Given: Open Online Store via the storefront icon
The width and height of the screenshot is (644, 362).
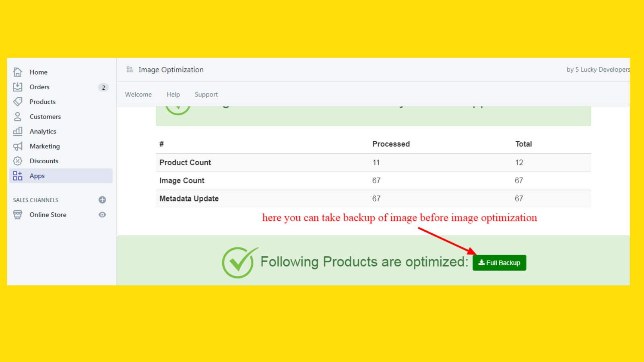Looking at the screenshot, I should [18, 214].
